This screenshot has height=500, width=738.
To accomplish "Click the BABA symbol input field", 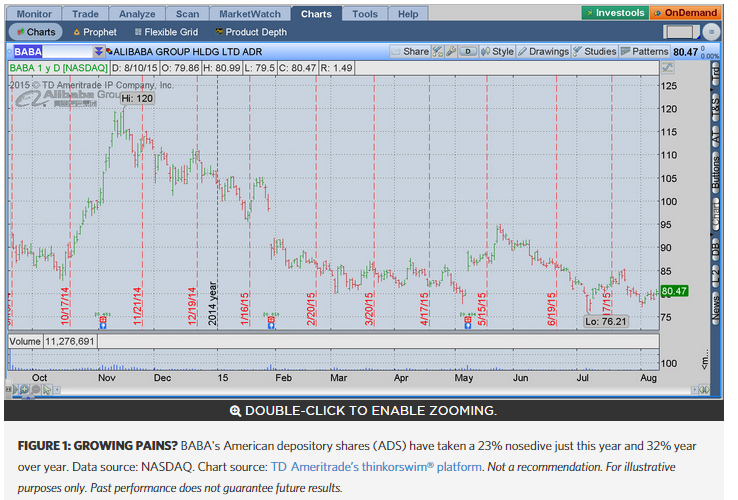I will (x=53, y=51).
